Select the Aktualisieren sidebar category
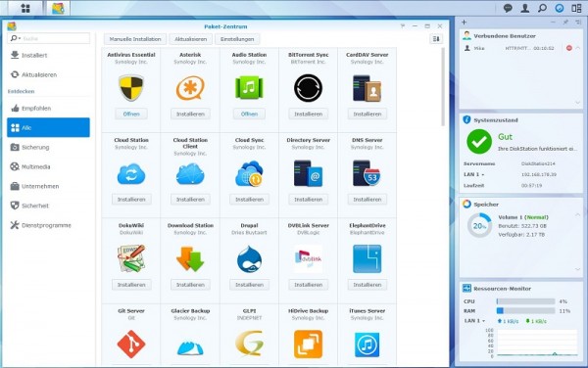The height and width of the screenshot is (368, 588). [x=48, y=75]
